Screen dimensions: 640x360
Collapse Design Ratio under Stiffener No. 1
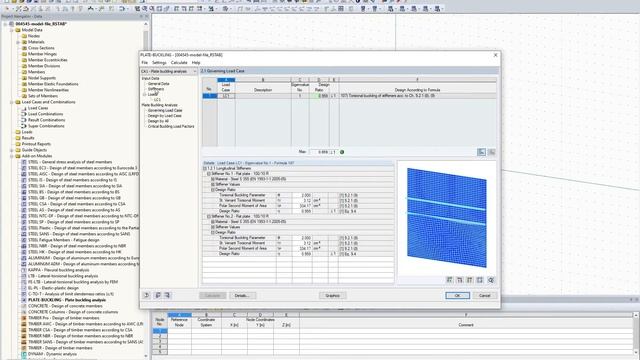coord(213,190)
